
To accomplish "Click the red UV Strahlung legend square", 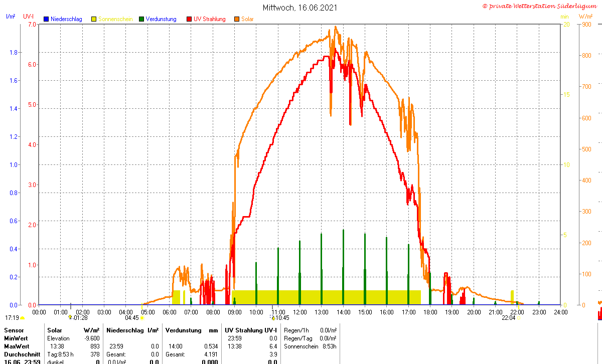I will tap(189, 19).
